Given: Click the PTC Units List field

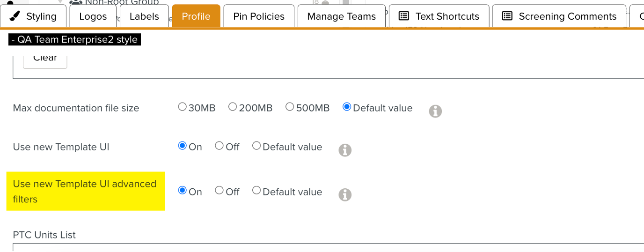Looking at the screenshot, I should click(x=328, y=247).
